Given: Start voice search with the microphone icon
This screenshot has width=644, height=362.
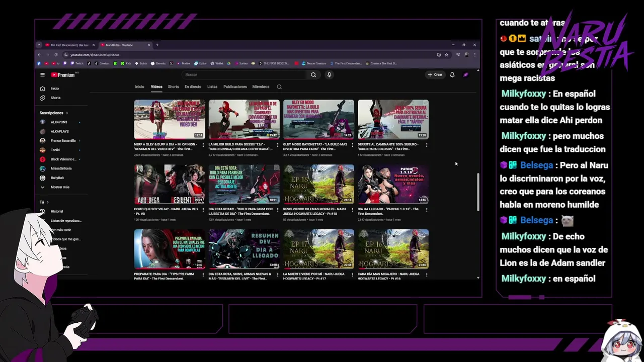Looking at the screenshot, I should point(329,75).
